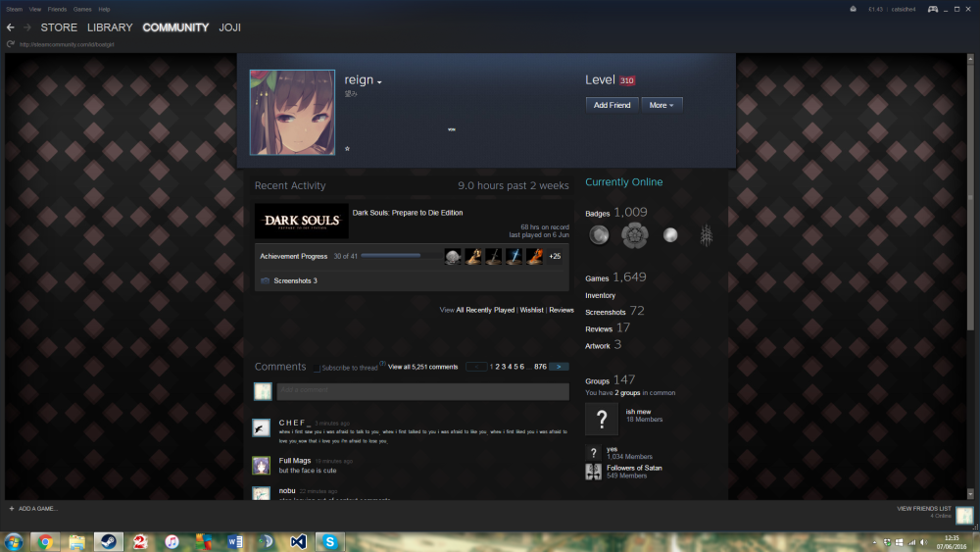Show hidden system tray icons arrow
Screen dimensions: 980x552
(x=875, y=542)
